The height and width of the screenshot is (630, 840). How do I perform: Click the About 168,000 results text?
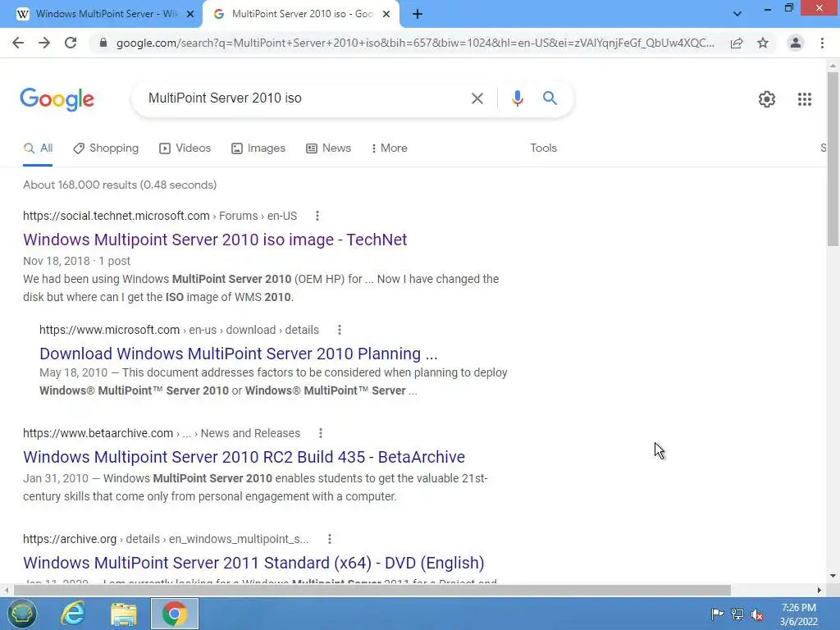[120, 185]
